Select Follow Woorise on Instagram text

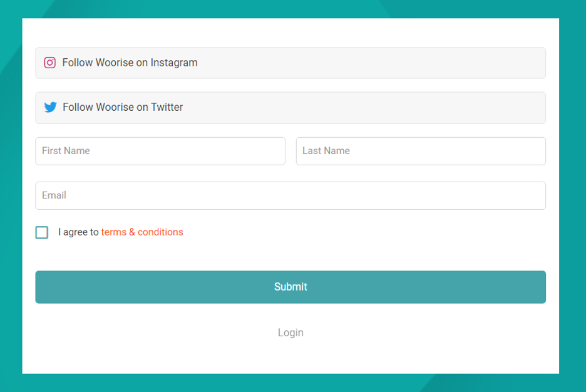click(130, 63)
